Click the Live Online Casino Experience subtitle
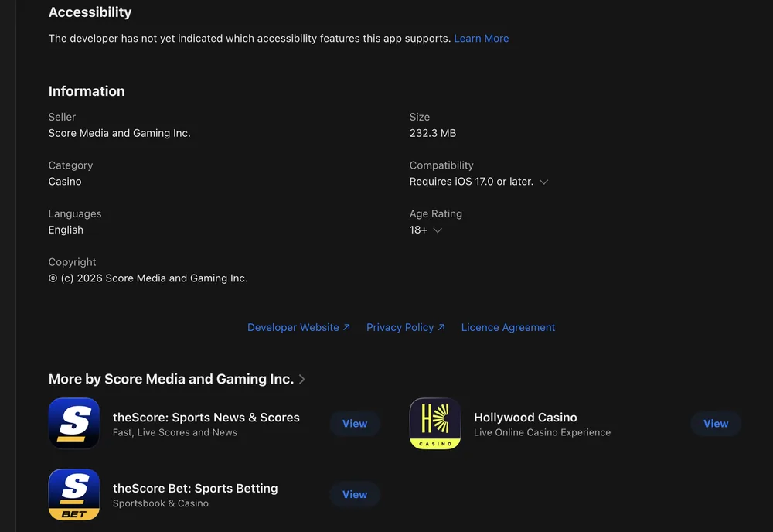 [542, 432]
